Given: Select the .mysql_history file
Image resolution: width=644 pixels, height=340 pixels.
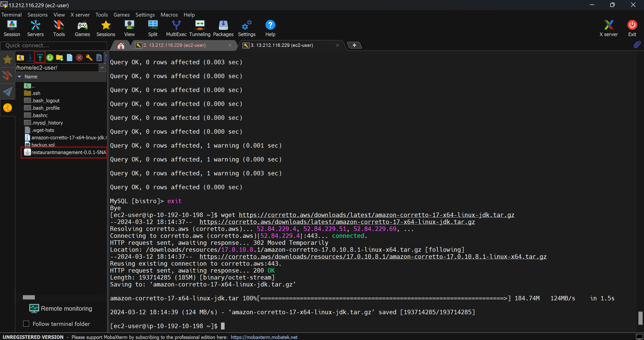Looking at the screenshot, I should click(44, 123).
